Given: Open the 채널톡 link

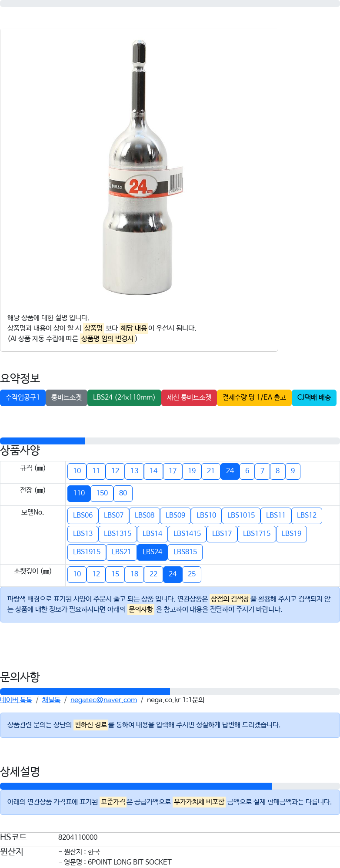Looking at the screenshot, I should click(51, 700).
